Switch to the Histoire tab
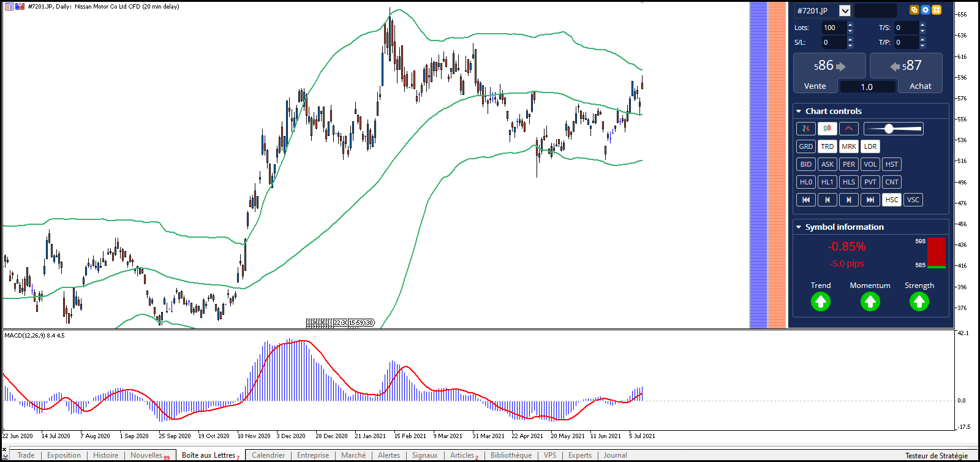 [x=106, y=455]
